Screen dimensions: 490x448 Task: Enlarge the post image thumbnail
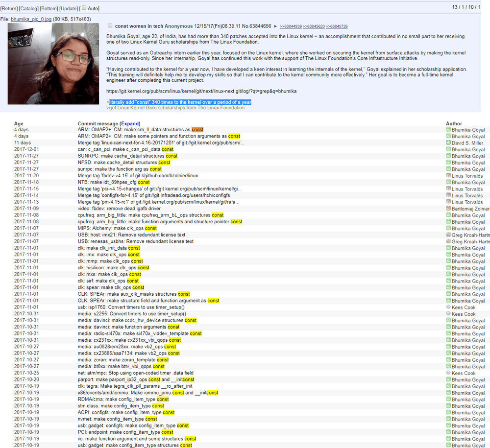click(53, 64)
